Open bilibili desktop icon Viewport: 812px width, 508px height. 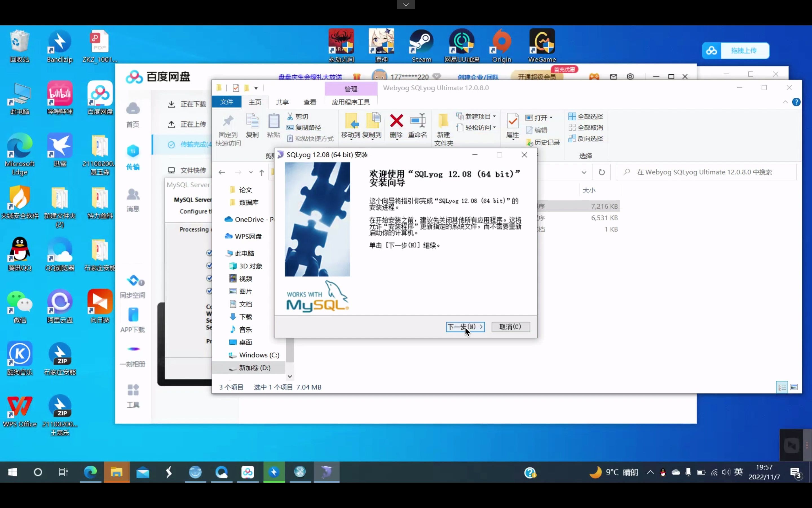tap(60, 98)
